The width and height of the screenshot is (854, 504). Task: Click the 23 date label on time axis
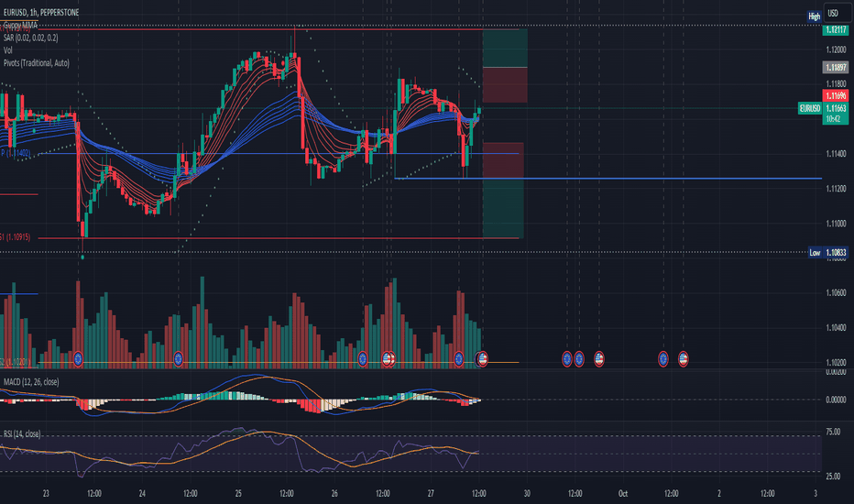pos(46,494)
